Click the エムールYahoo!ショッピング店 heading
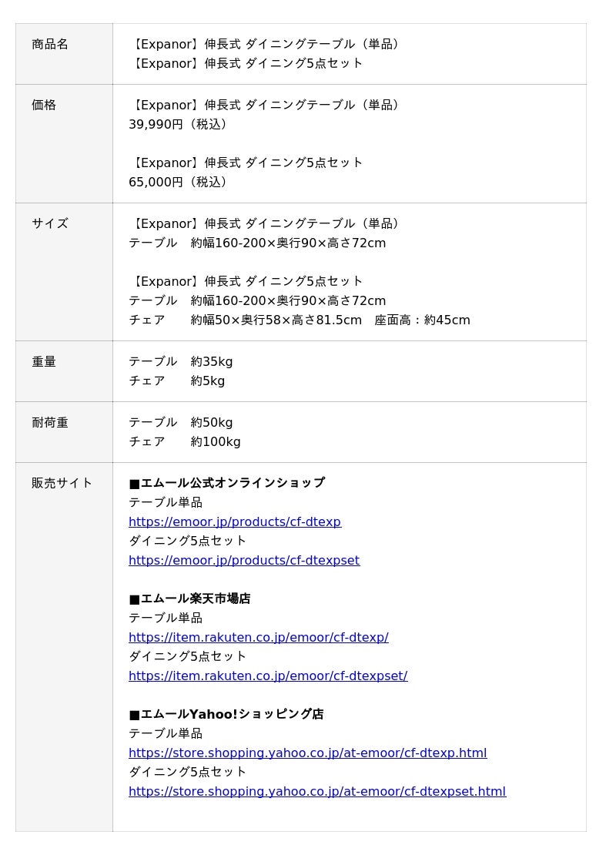Viewport: 616px width, 855px height. pos(226,715)
